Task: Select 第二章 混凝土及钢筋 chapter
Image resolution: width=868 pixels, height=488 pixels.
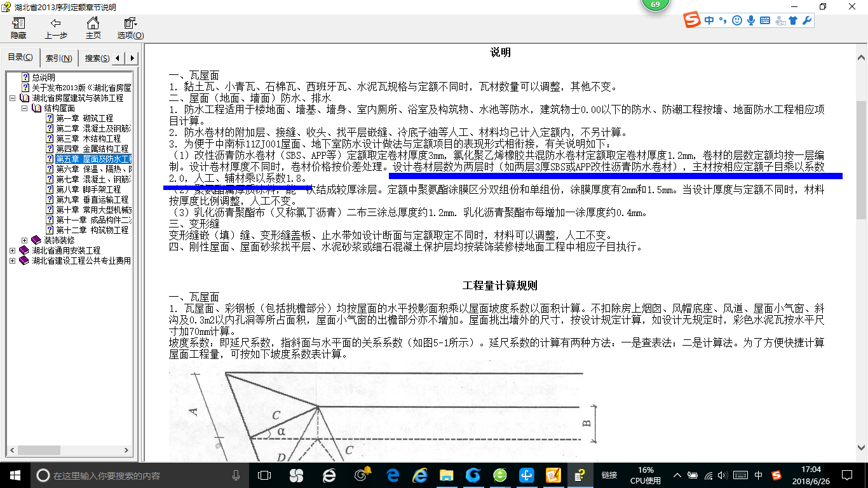Action: point(93,128)
